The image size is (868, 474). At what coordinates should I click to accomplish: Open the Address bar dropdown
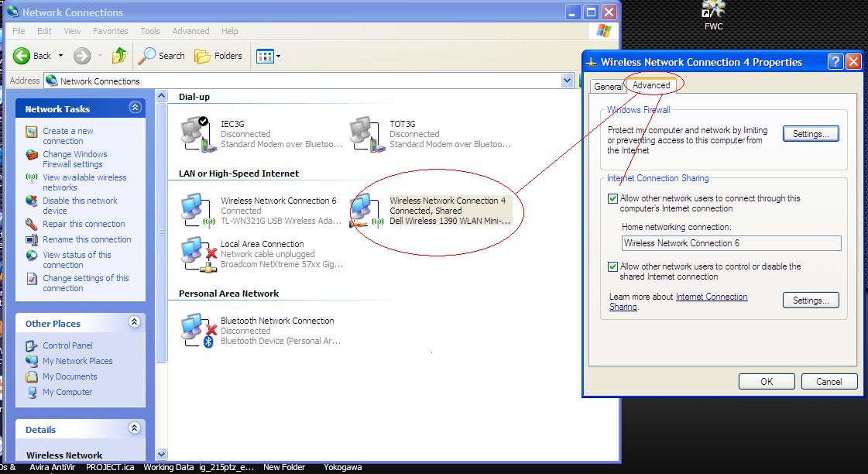(x=567, y=81)
